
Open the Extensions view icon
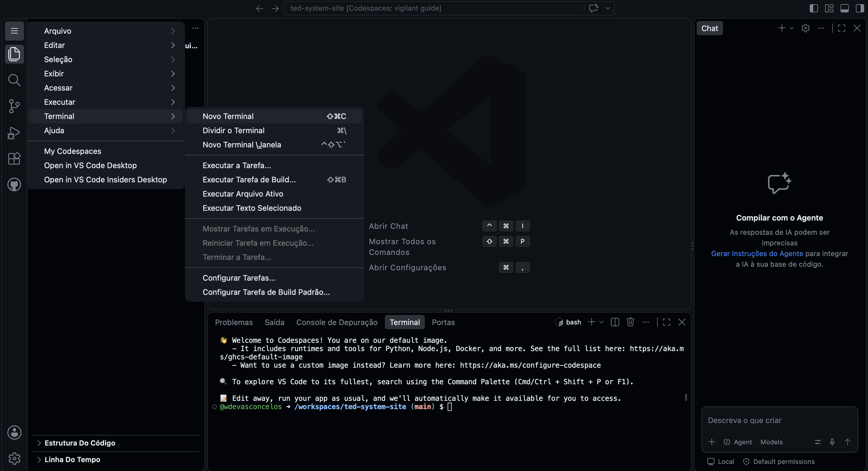tap(14, 158)
